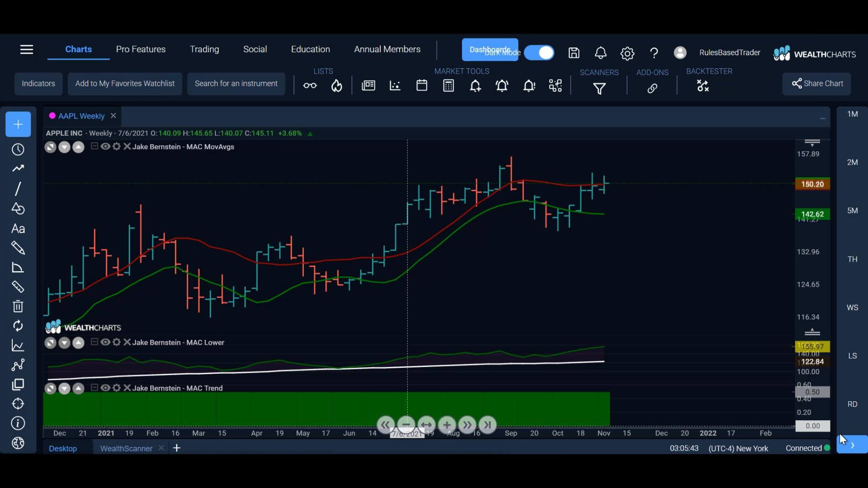
Task: Open MAC MovAvgs indicator settings gear
Action: tap(117, 146)
